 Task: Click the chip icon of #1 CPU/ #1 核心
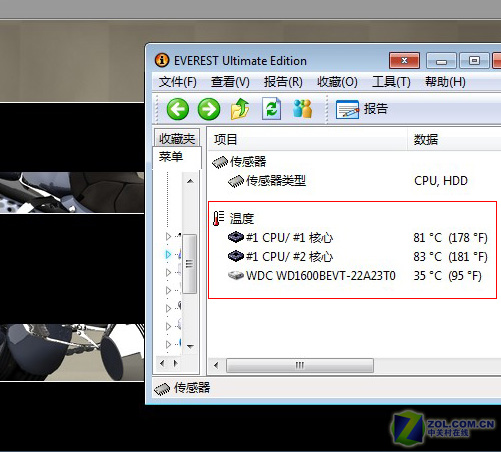236,237
